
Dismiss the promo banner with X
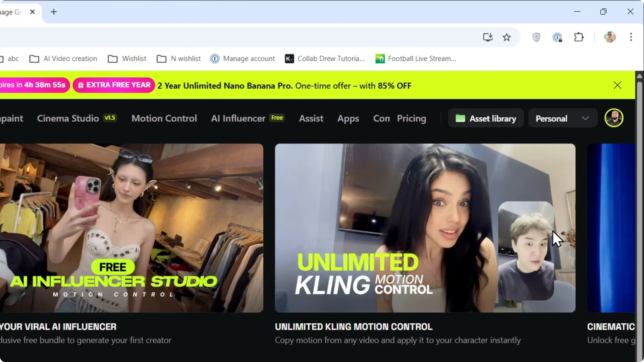618,85
